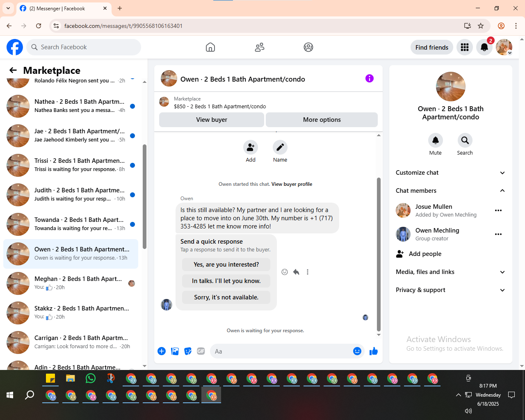Open Sticky Notes from the taskbar
Viewport: 525px width, 420px height.
point(50,378)
